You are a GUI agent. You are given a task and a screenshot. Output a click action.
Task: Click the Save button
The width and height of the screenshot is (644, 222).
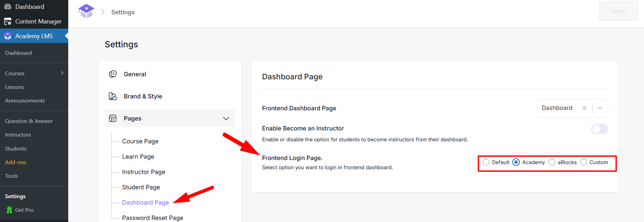click(x=618, y=11)
